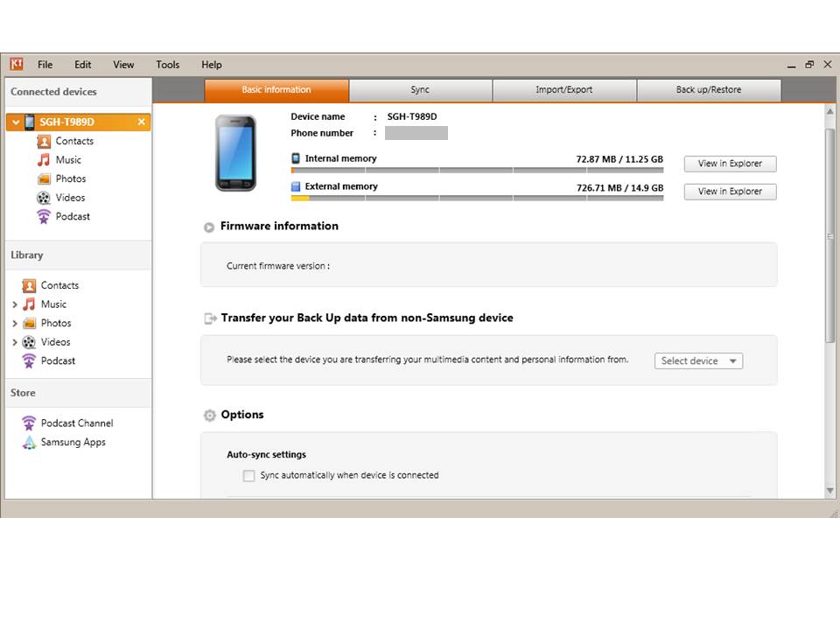Click the Podcast Channel store icon

pyautogui.click(x=29, y=423)
